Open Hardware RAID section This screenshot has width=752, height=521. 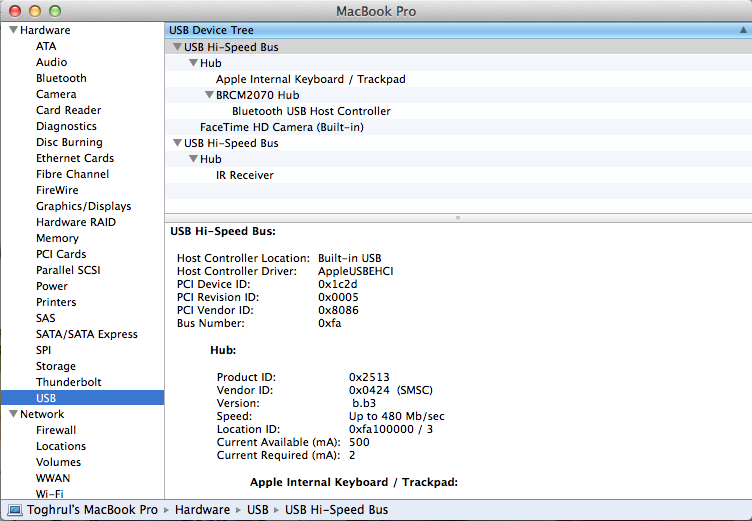(76, 222)
